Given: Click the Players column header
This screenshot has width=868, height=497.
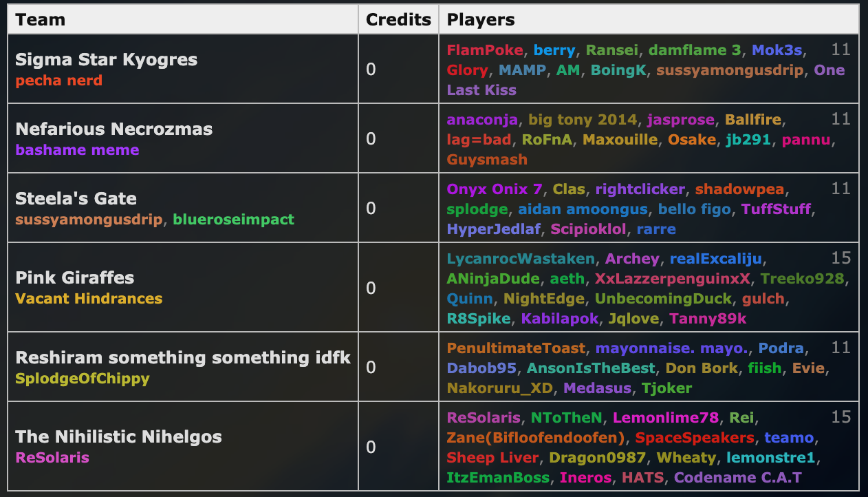Looking at the screenshot, I should point(481,19).
